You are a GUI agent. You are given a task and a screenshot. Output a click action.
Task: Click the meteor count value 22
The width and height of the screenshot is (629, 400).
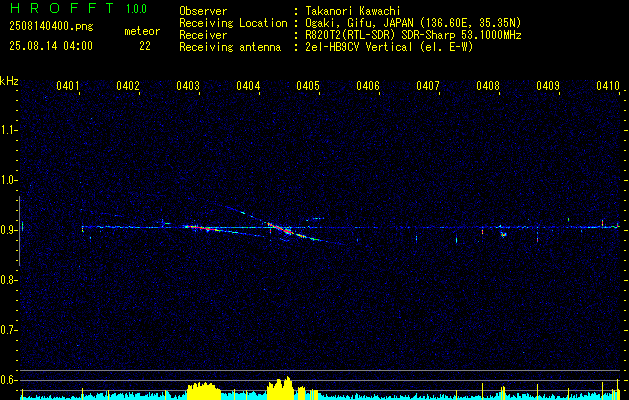[145, 46]
